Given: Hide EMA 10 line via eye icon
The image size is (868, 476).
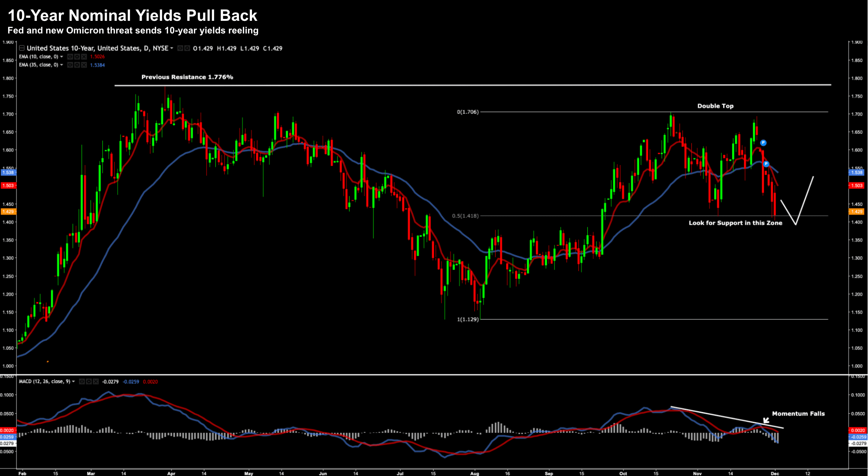Looking at the screenshot, I should tap(70, 57).
